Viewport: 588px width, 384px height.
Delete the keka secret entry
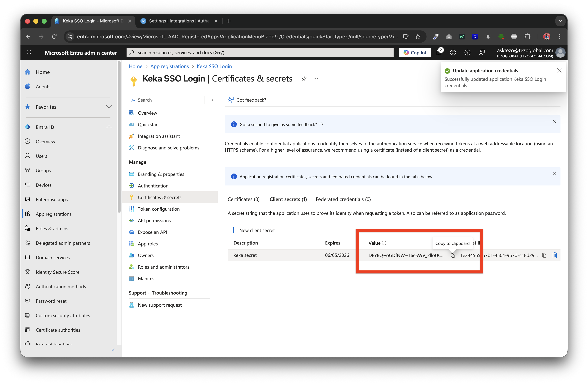click(x=554, y=255)
